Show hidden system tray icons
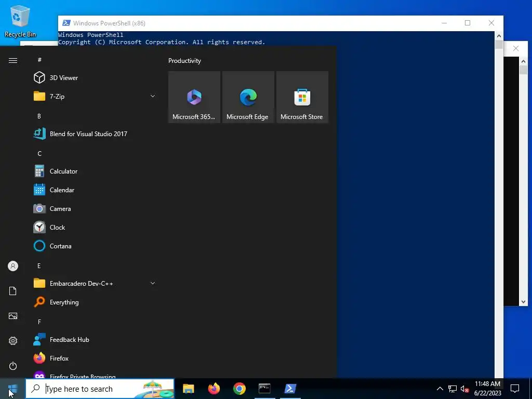Screen dimensions: 532x399 440,389
